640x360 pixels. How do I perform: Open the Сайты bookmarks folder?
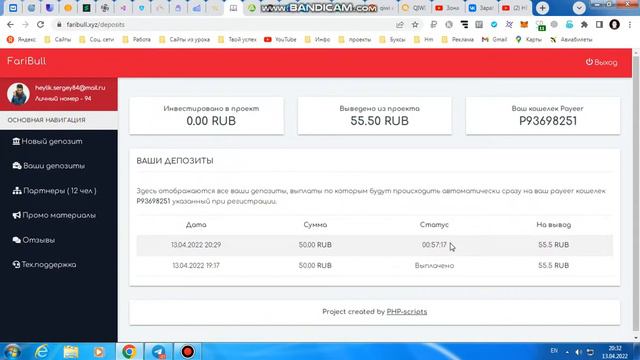tap(58, 40)
